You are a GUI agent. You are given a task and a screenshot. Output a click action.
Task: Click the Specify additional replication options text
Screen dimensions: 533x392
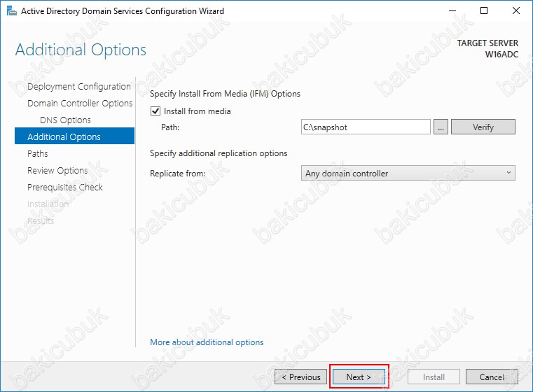(x=219, y=153)
